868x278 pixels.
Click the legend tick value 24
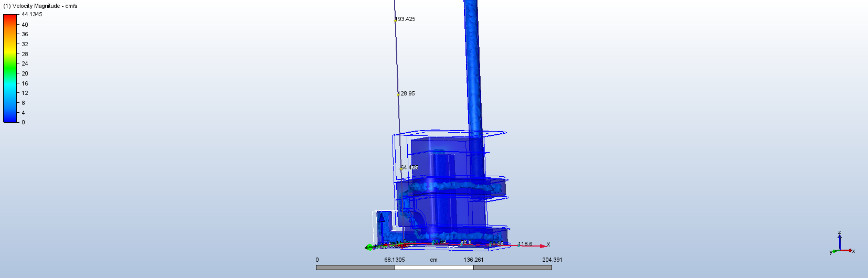[x=25, y=63]
